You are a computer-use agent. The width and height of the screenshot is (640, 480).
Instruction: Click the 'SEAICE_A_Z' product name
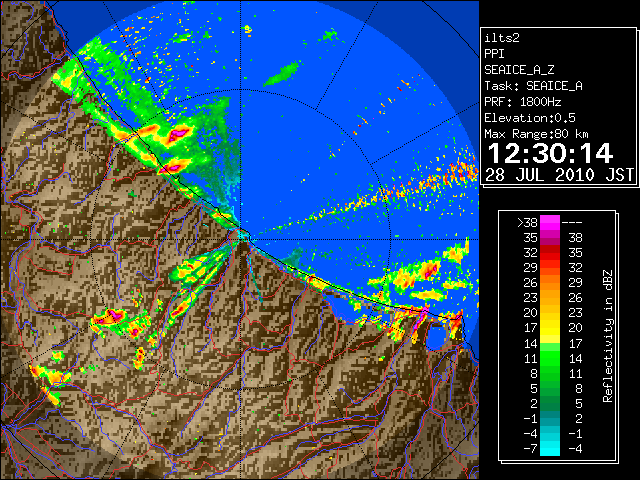click(519, 70)
